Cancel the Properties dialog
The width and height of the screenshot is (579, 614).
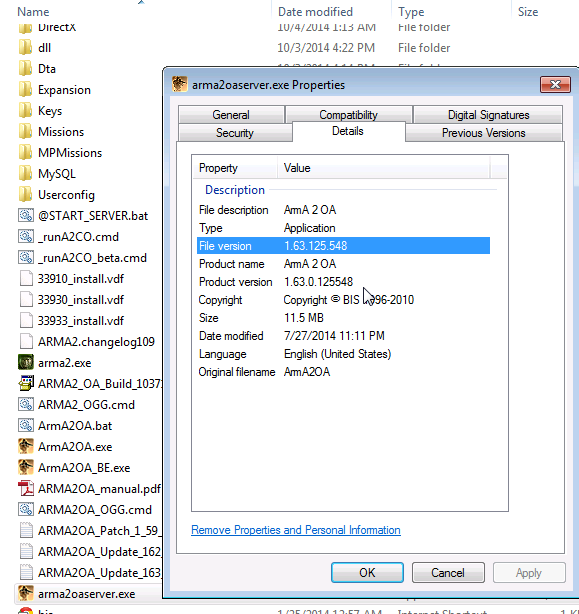pyautogui.click(x=448, y=573)
